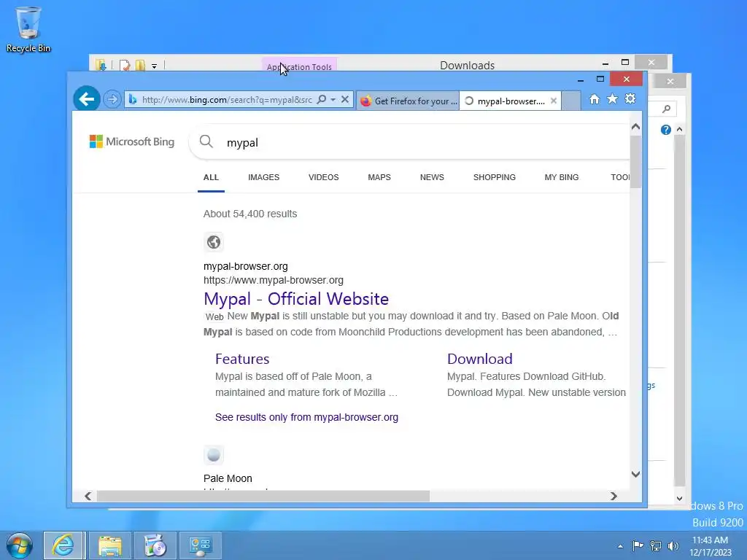Screen dimensions: 747x560
Task: Open Application Tools tab in Downloads window
Action: (x=299, y=65)
